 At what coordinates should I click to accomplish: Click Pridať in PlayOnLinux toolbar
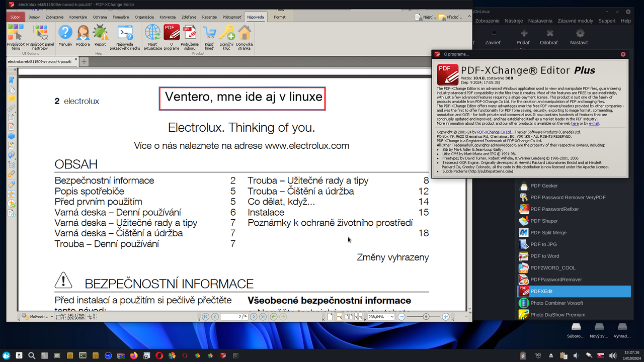[523, 37]
